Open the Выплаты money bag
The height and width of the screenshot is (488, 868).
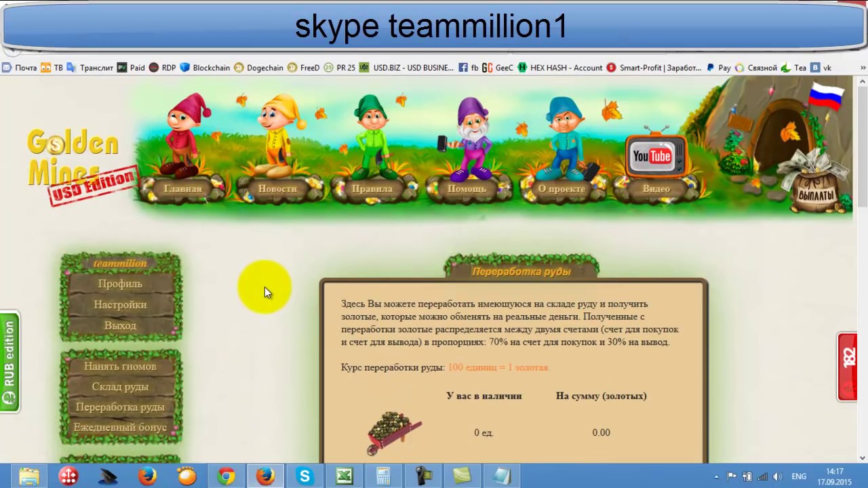point(815,183)
